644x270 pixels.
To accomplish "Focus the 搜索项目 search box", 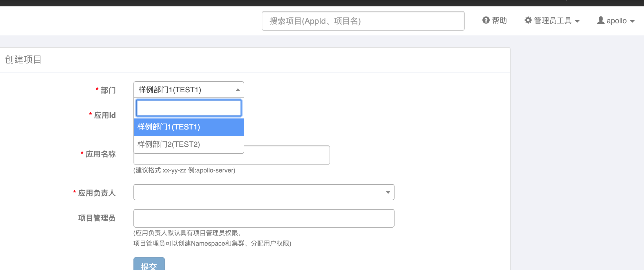I will click(x=363, y=21).
